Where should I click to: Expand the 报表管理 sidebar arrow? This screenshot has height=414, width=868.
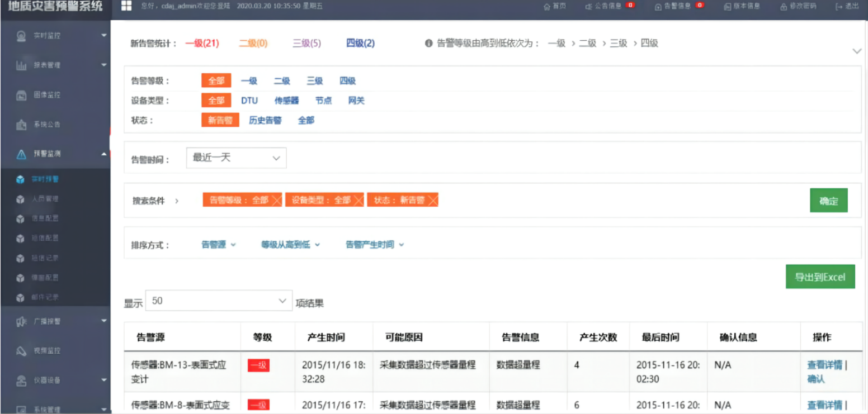click(104, 65)
